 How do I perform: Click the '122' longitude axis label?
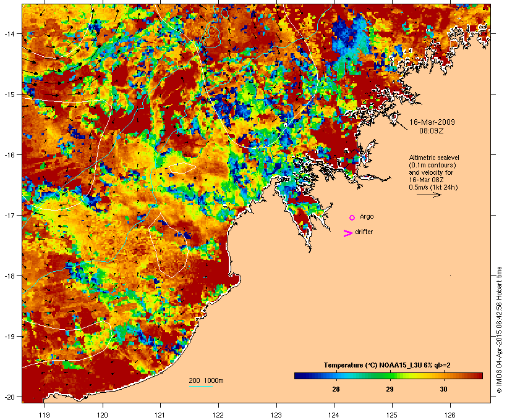(x=218, y=415)
